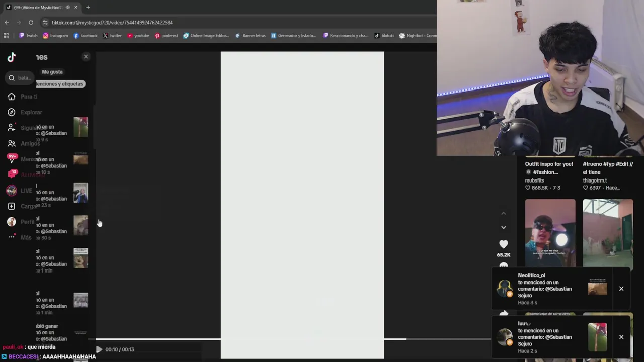
Task: Open Actividad icon with 13 badge
Action: point(12,174)
